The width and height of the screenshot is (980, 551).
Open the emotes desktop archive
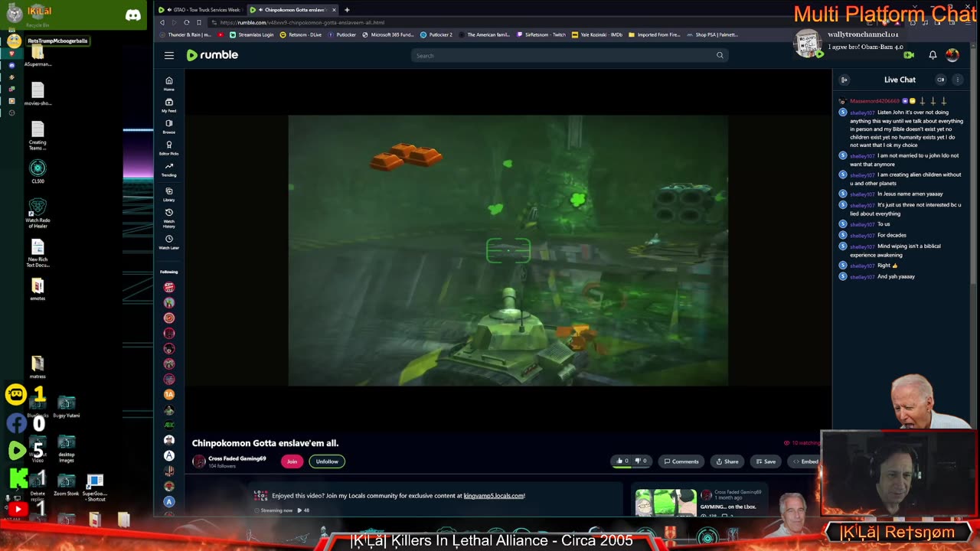(x=38, y=289)
